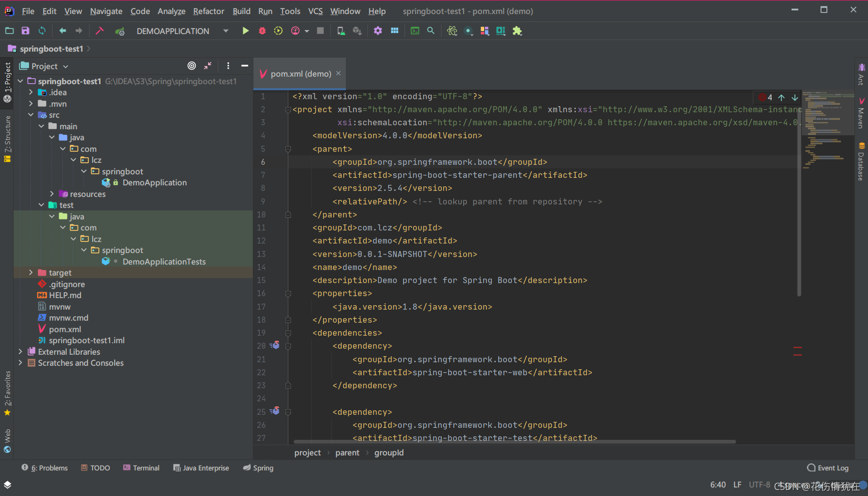Start debugging with the red bug icon
Screen dimensions: 868x496
click(262, 31)
